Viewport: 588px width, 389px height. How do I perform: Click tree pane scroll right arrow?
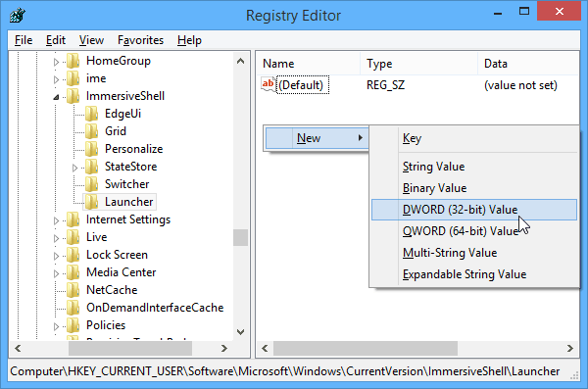coord(224,349)
